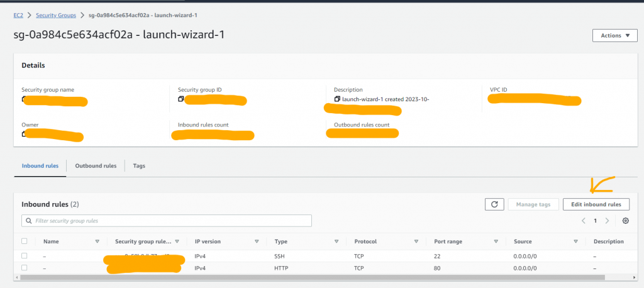Click page number 1 in pagination
This screenshot has height=288, width=644.
595,221
